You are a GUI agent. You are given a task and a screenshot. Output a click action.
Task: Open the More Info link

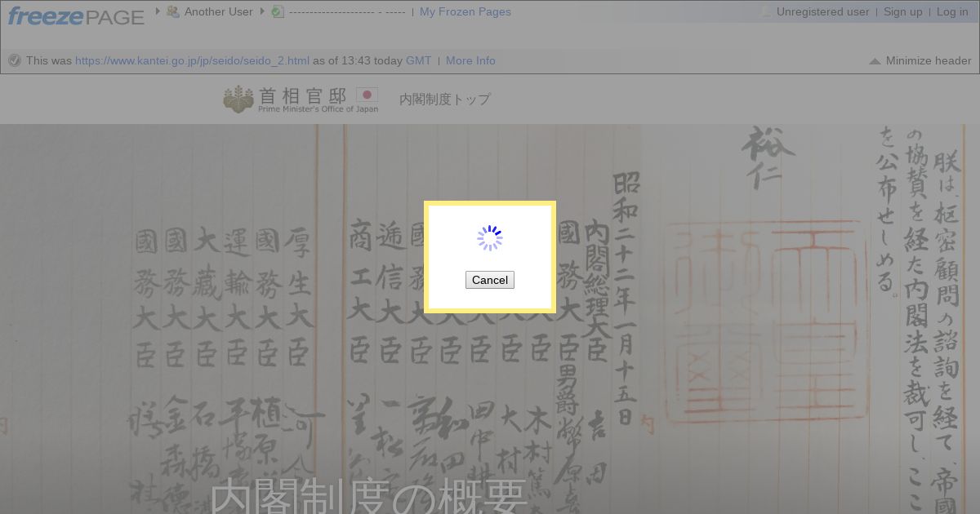coord(470,60)
